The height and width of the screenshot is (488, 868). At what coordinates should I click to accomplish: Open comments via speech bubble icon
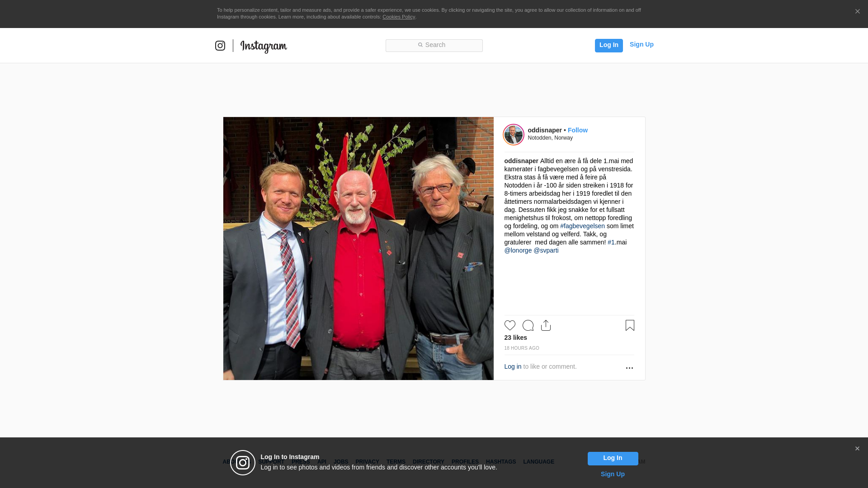click(528, 325)
